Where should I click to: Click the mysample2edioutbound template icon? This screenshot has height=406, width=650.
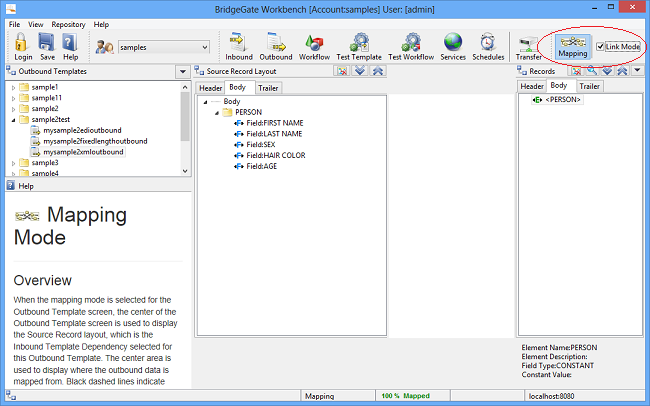(36, 131)
